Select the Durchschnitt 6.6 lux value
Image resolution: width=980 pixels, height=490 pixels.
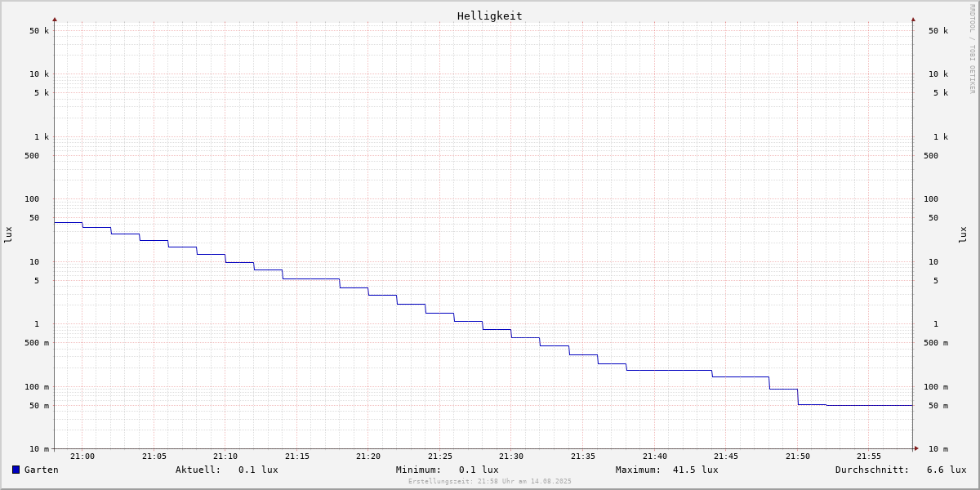tap(947, 470)
